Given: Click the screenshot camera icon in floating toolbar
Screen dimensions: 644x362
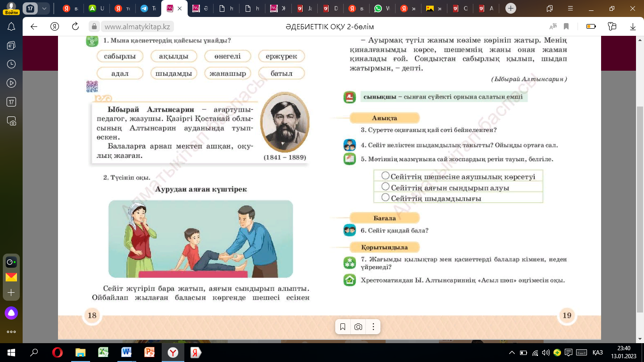Looking at the screenshot, I should (358, 327).
